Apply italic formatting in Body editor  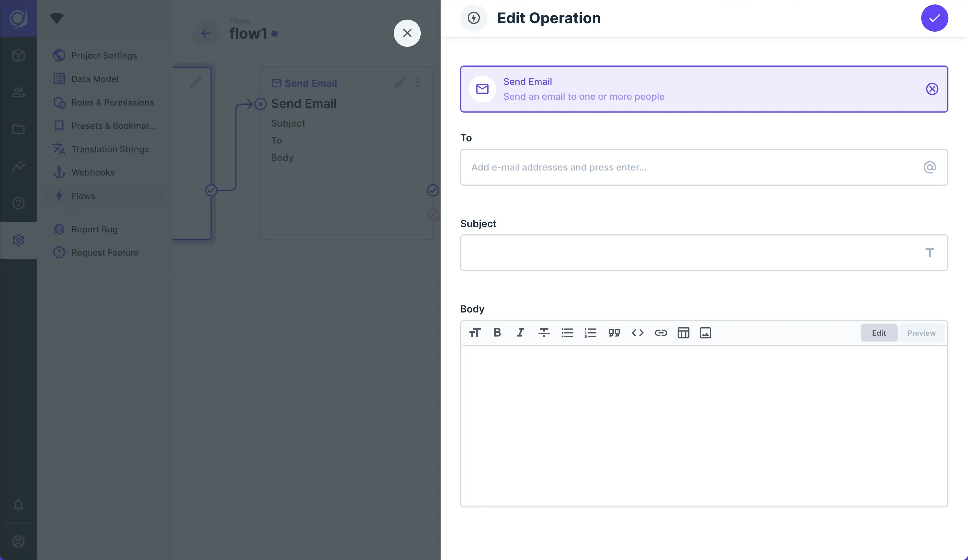[x=520, y=333]
